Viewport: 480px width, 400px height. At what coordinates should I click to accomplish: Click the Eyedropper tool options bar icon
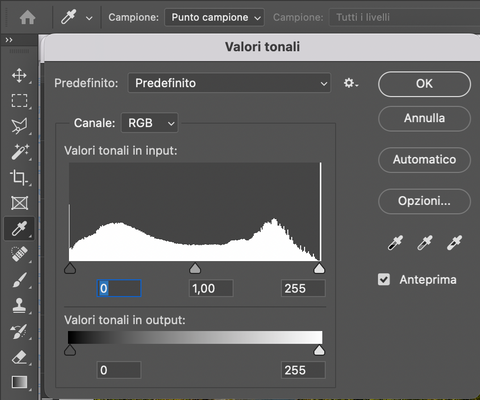(68, 17)
